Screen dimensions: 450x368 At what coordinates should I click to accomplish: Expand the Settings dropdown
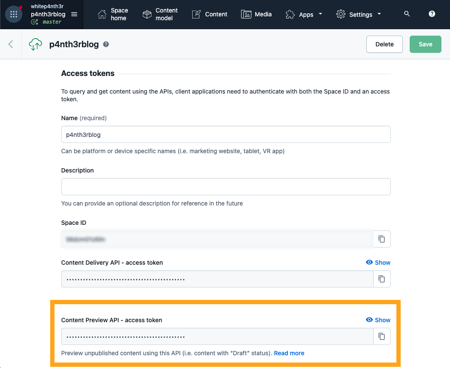pos(358,14)
